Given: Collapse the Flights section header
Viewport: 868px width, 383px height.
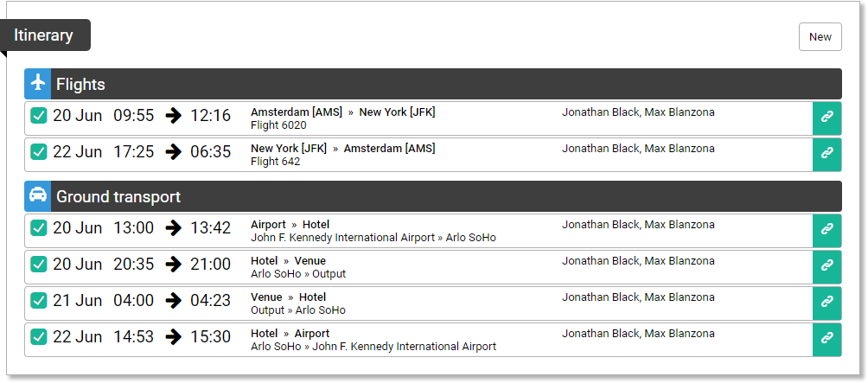Looking at the screenshot, I should [433, 84].
